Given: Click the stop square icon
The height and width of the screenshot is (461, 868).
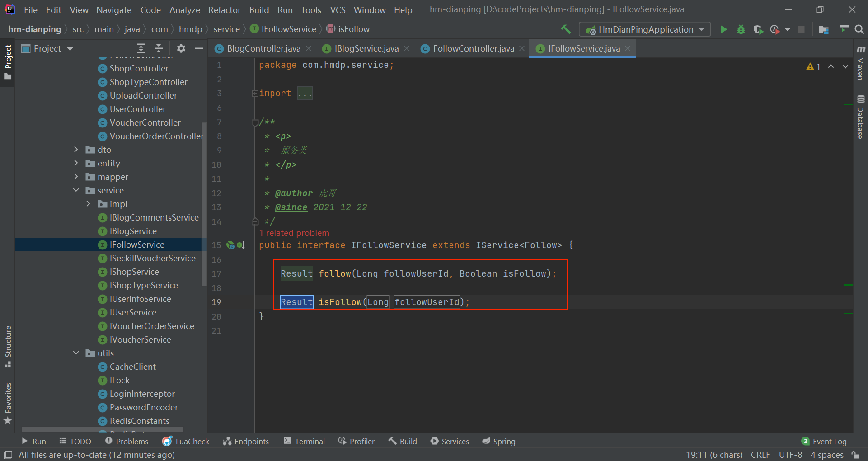Looking at the screenshot, I should pyautogui.click(x=801, y=29).
